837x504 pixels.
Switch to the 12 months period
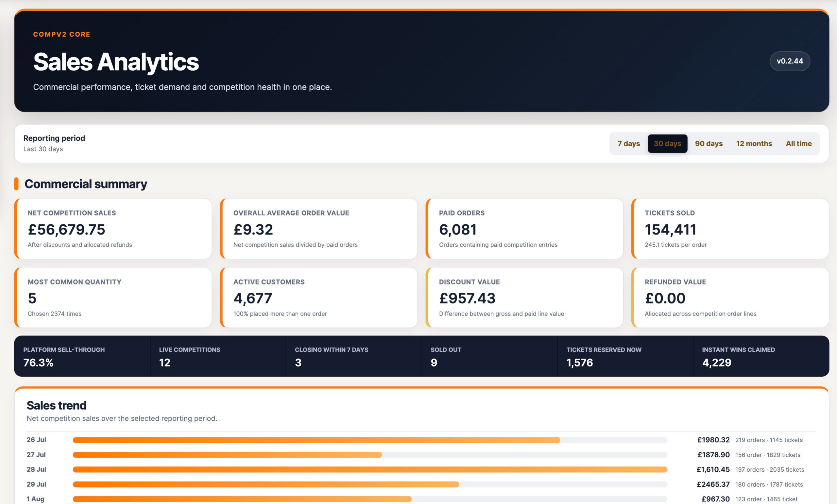[x=754, y=144]
